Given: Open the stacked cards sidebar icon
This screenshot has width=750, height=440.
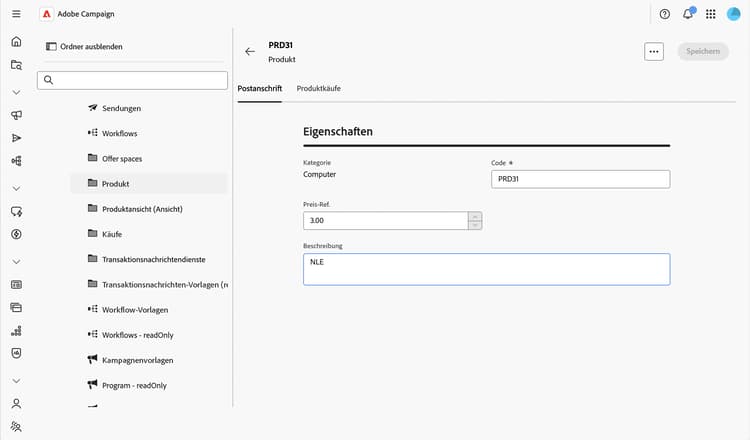Looking at the screenshot, I should click(16, 308).
